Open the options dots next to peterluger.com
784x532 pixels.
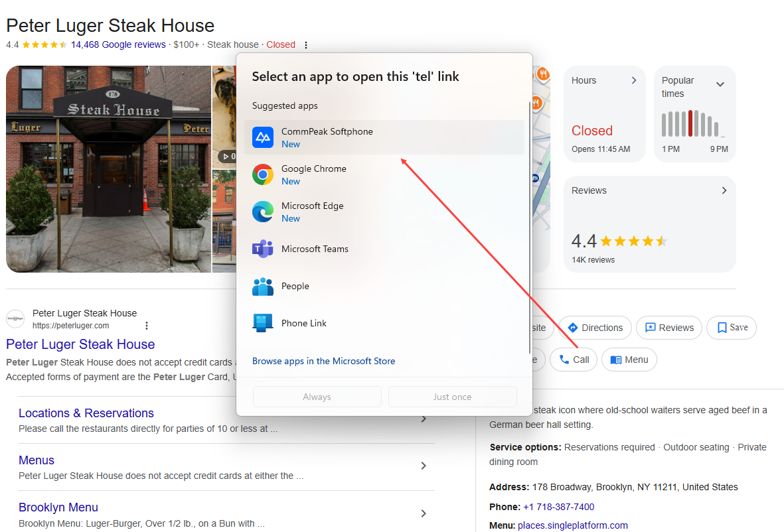click(147, 326)
